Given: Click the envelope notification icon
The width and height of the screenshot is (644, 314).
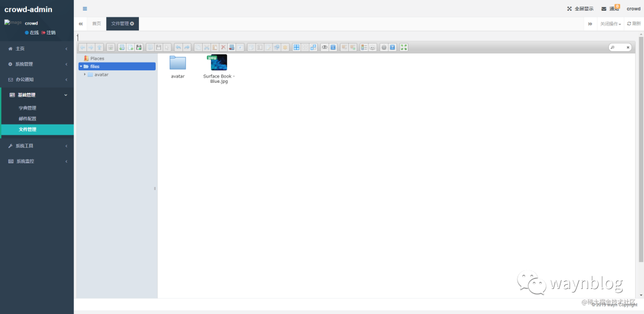Looking at the screenshot, I should (603, 8).
